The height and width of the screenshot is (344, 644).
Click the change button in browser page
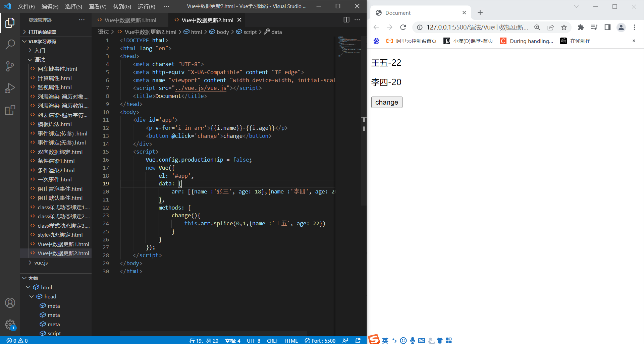tap(387, 102)
